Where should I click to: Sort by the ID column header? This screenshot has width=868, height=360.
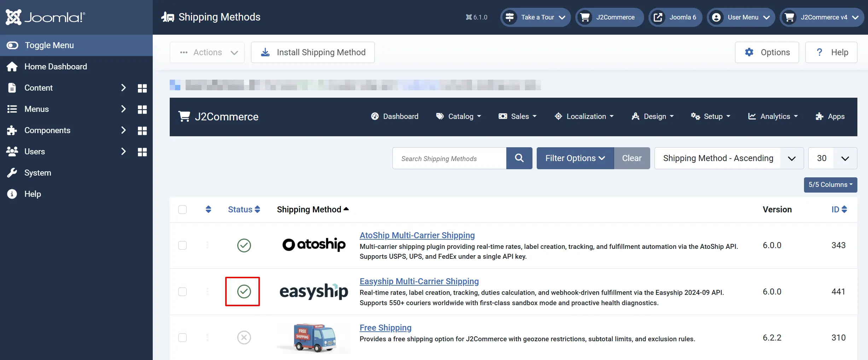click(x=839, y=210)
